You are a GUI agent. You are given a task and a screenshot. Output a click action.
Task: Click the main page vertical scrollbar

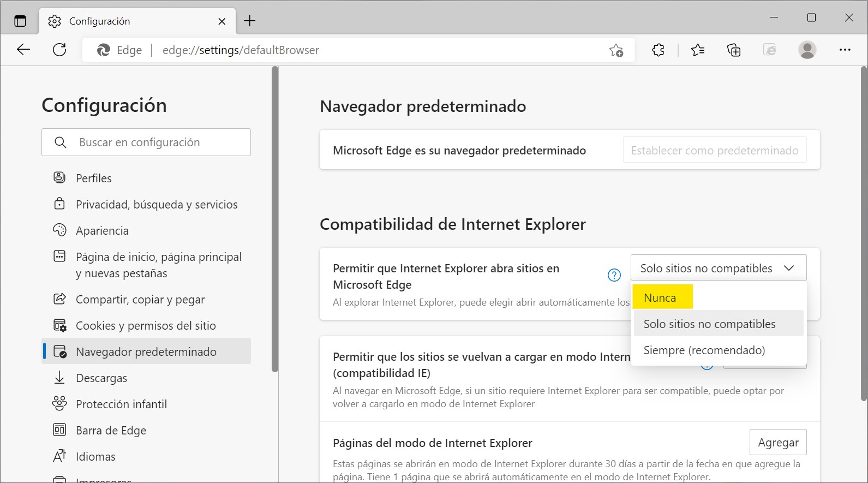coord(864,234)
